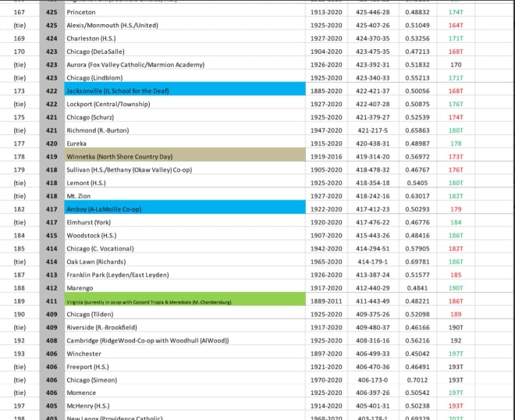Screen dimensions: 515x420
Task: Click rank number 189 cell
Action: pos(20,301)
